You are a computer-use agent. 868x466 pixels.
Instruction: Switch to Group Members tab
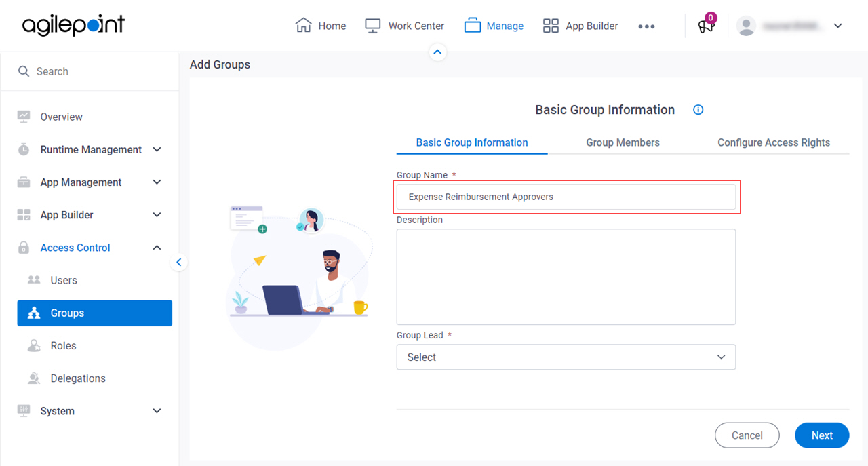pos(623,142)
